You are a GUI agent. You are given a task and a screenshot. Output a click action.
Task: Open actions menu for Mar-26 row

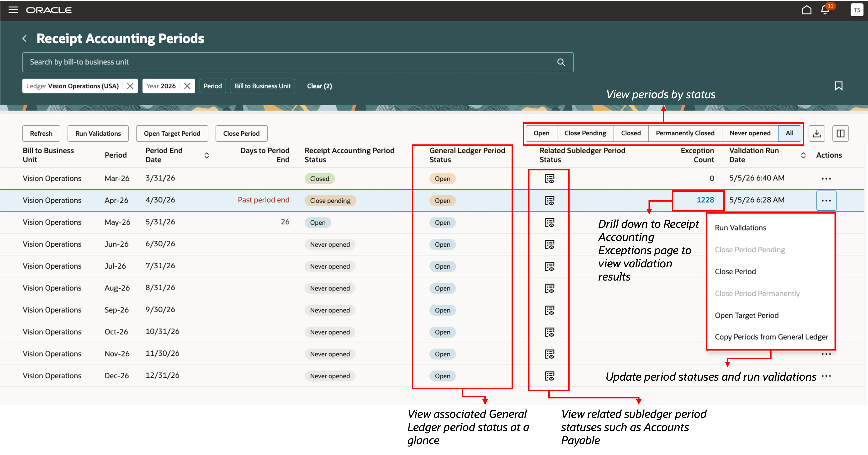826,179
